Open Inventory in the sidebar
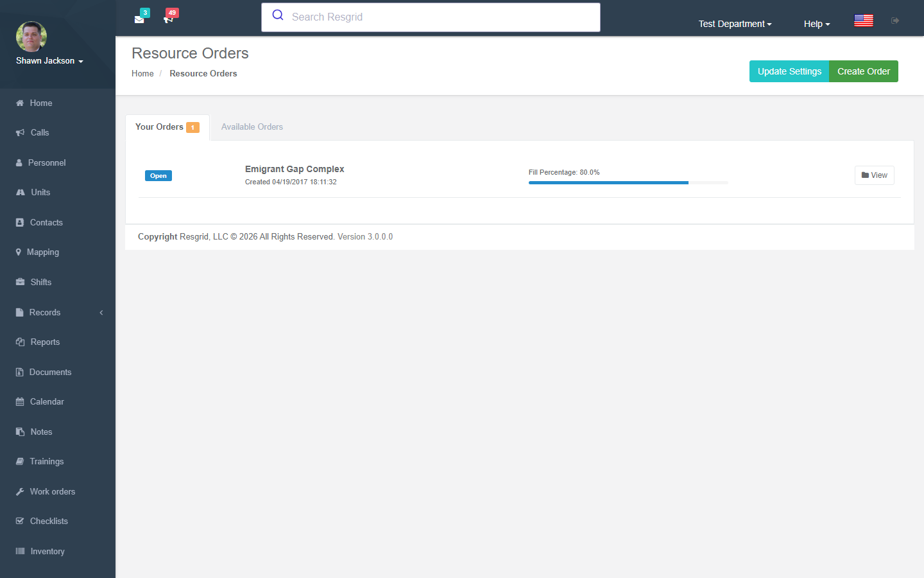Viewport: 924px width, 578px height. (x=58, y=552)
